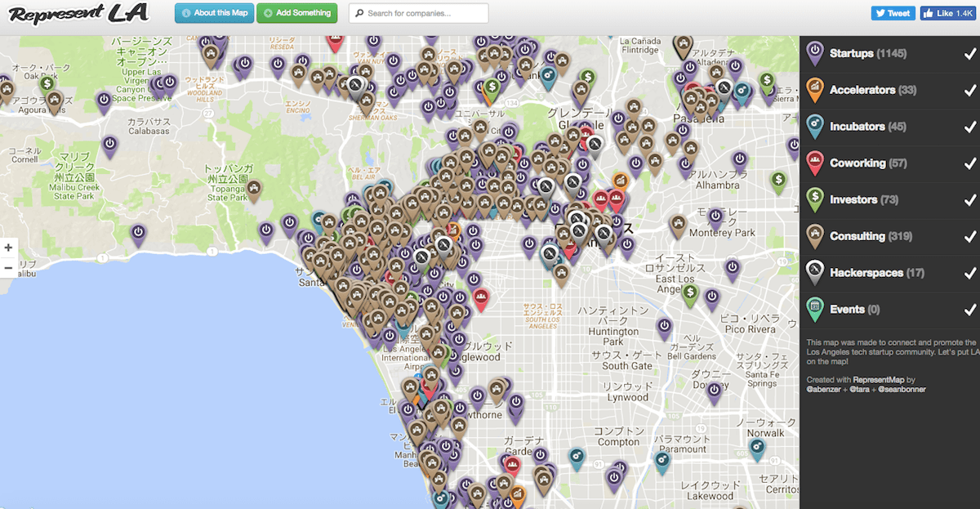Open the @abenzer link

click(x=823, y=390)
